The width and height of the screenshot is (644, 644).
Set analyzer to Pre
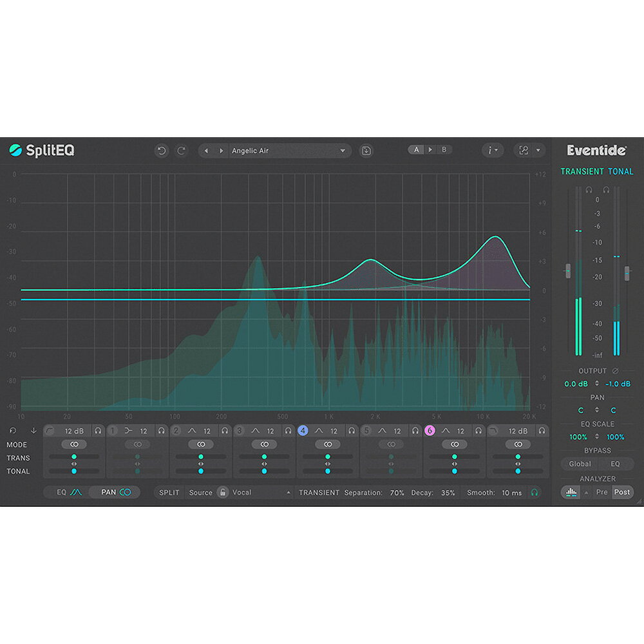pyautogui.click(x=601, y=492)
